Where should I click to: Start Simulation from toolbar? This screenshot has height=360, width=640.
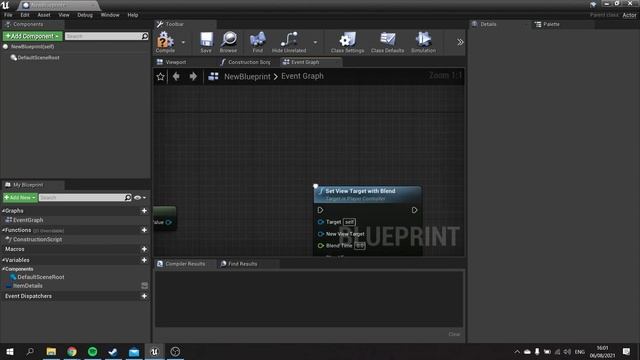[423, 42]
